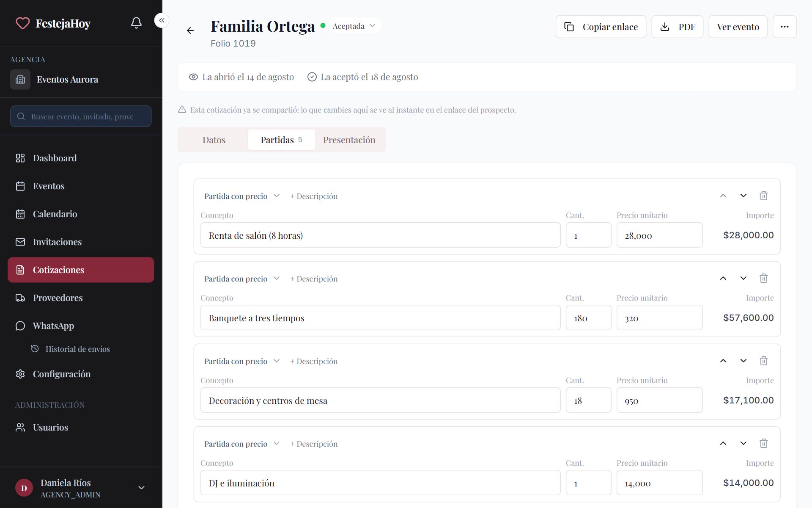Open the more options ellipsis menu
This screenshot has width=812, height=508.
click(785, 27)
